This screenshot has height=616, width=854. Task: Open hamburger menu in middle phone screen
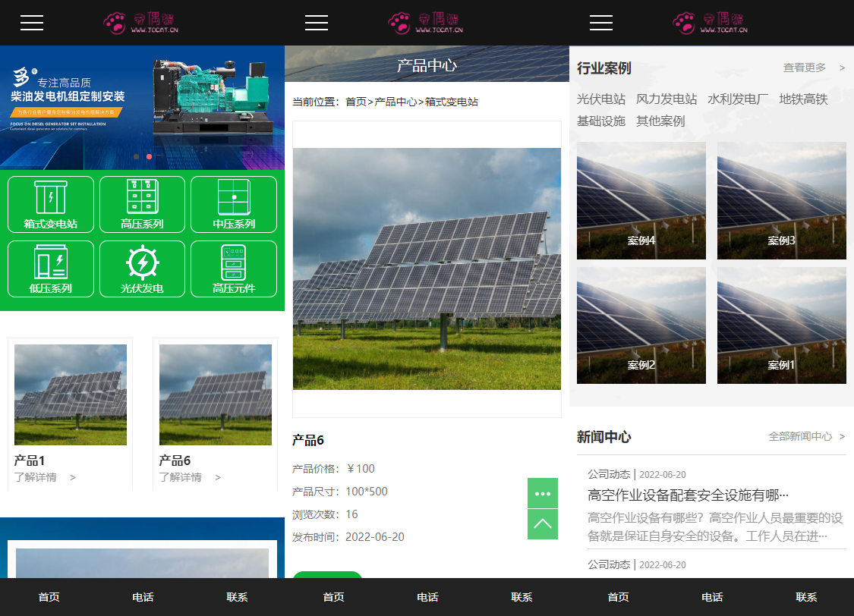click(317, 23)
